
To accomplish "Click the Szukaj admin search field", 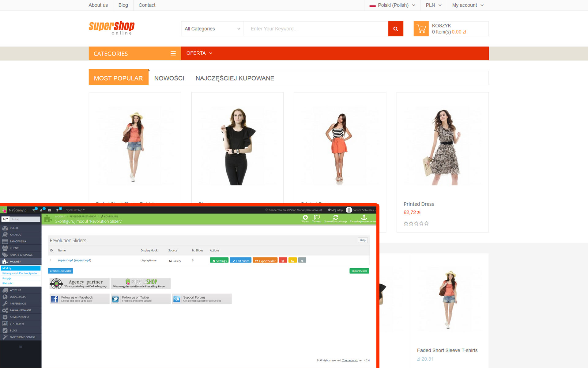I will (25, 219).
